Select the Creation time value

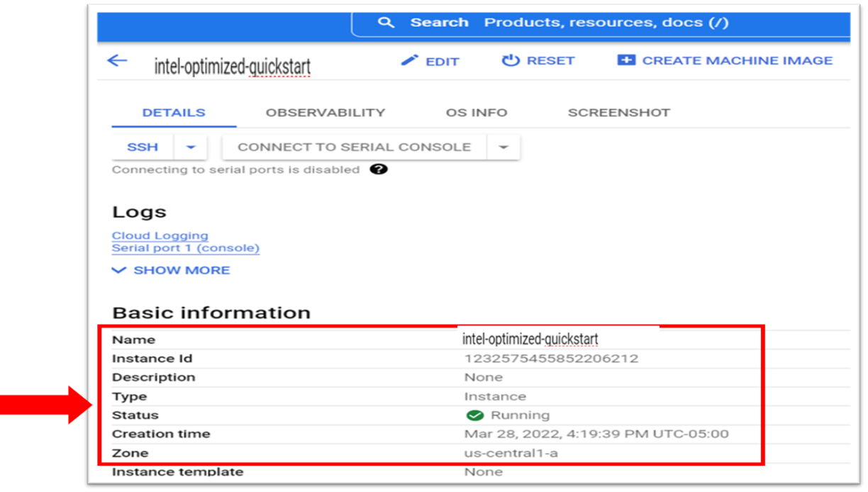coord(596,434)
